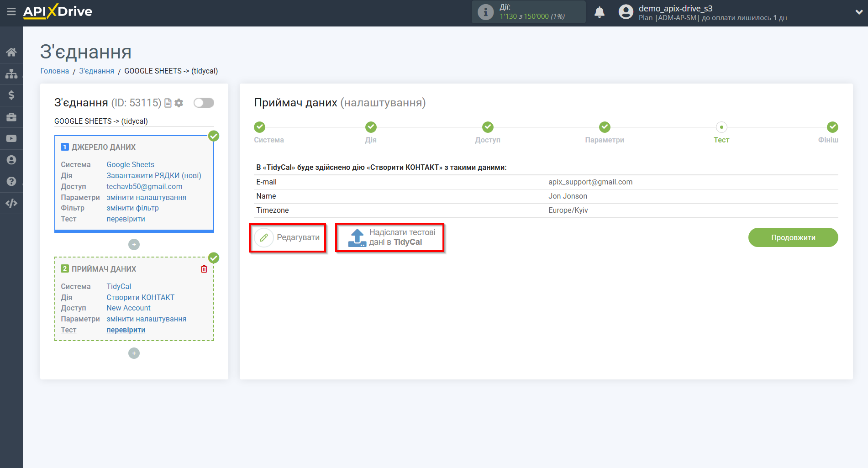
Task: Click the notifications bell icon
Action: (x=599, y=12)
